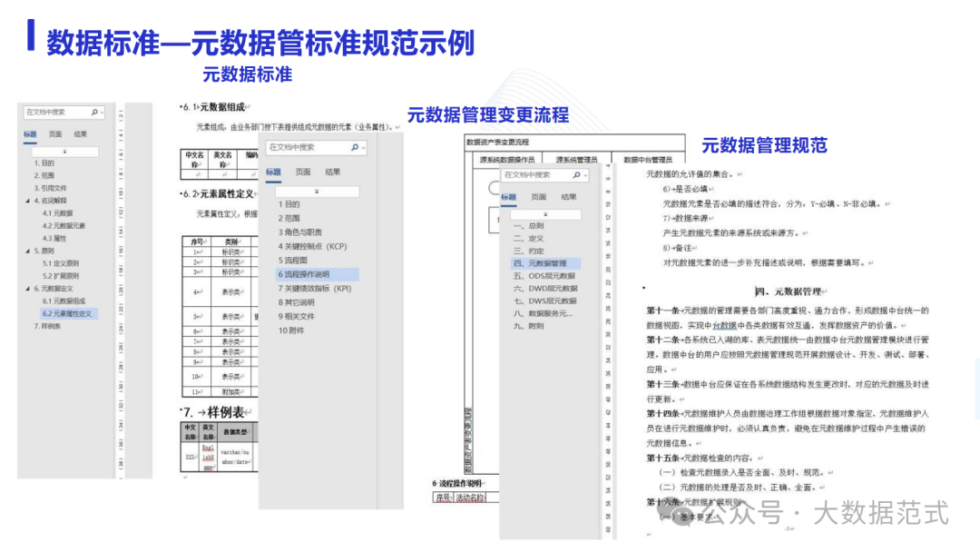
Task: Switch to 结果 tab in 元数据标准 pane
Action: click(81, 134)
